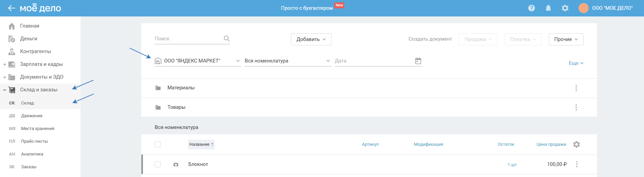This screenshot has width=644, height=177.
Task: Expand Документы и ЭДО with the plus
Action: pyautogui.click(x=5, y=77)
